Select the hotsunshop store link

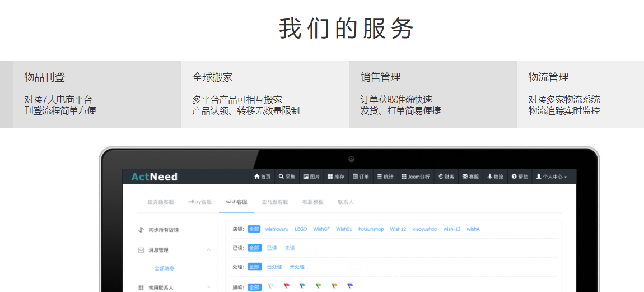[371, 229]
